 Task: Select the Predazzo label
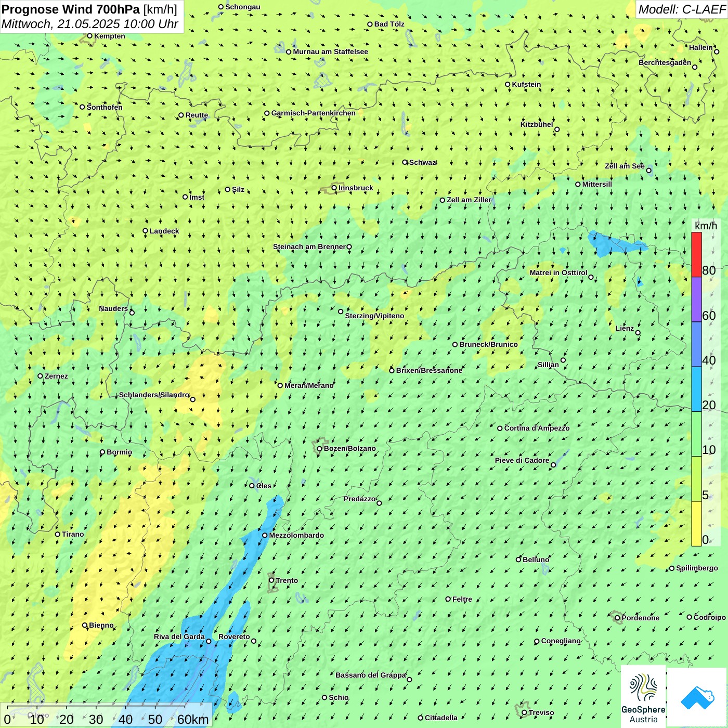tap(359, 499)
